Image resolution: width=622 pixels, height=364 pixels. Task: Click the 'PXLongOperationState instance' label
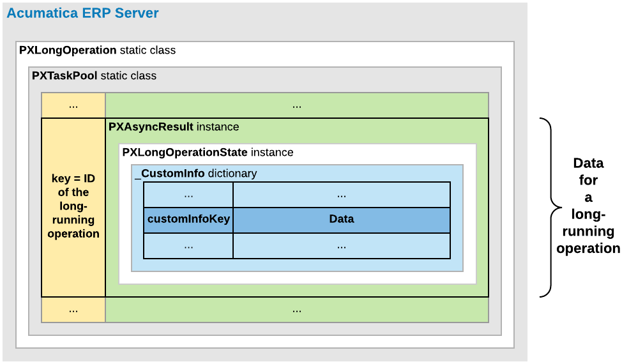[x=208, y=152]
